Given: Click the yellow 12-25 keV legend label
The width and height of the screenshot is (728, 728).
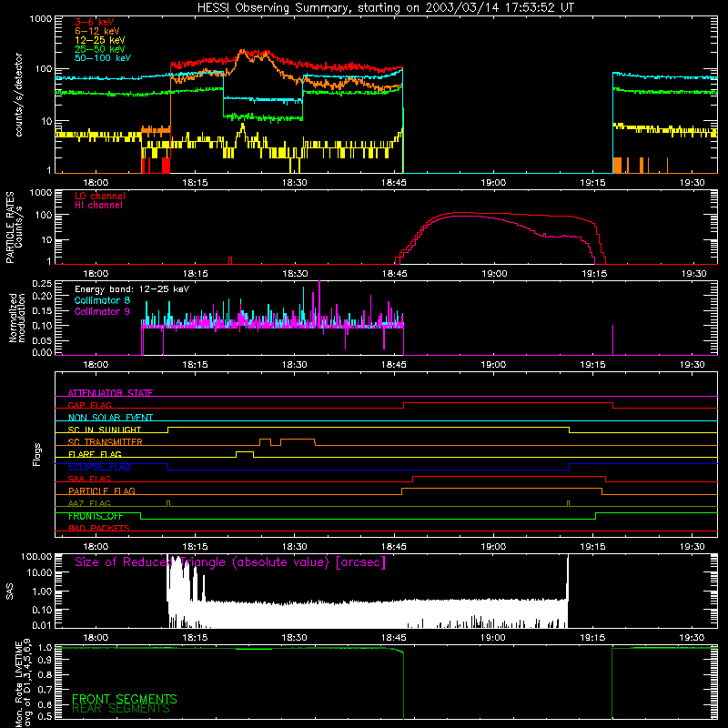Looking at the screenshot, I should tap(100, 40).
